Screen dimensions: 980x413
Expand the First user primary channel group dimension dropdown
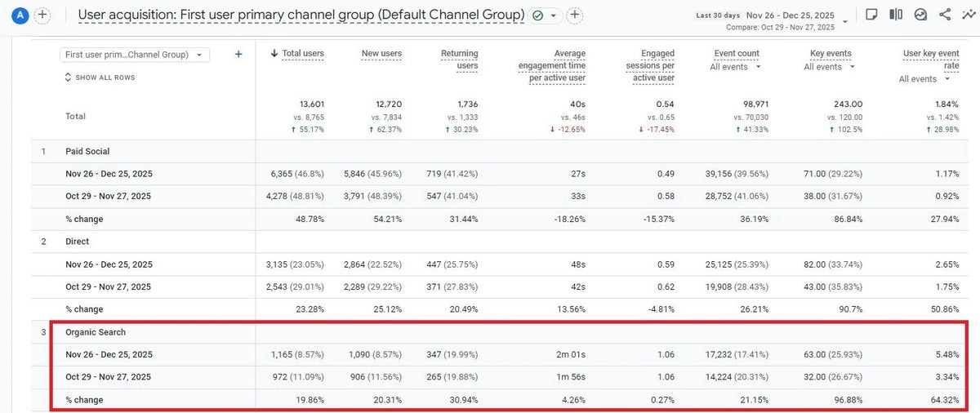[x=135, y=55]
